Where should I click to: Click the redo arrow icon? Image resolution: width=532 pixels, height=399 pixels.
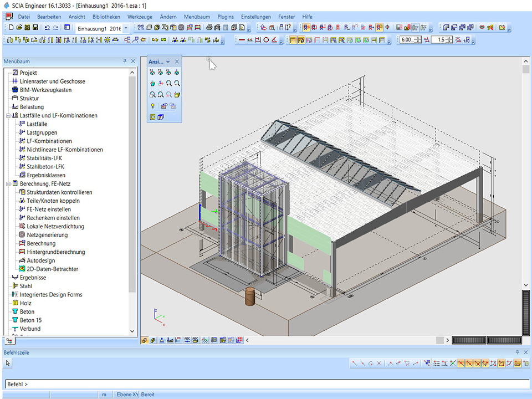point(55,27)
